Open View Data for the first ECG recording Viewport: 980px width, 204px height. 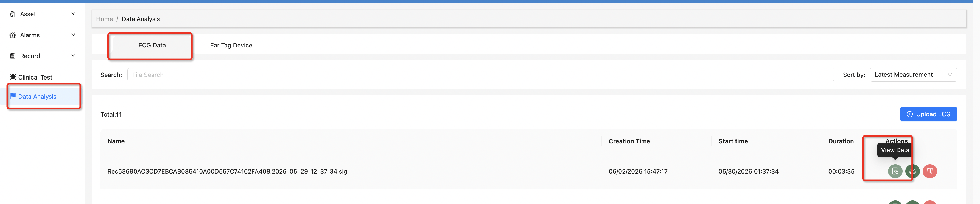click(x=895, y=171)
